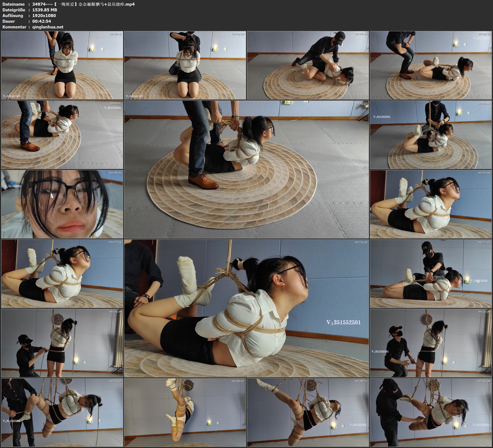Click the qinglanhua.net comment text
The width and height of the screenshot is (493, 448).
[48, 27]
